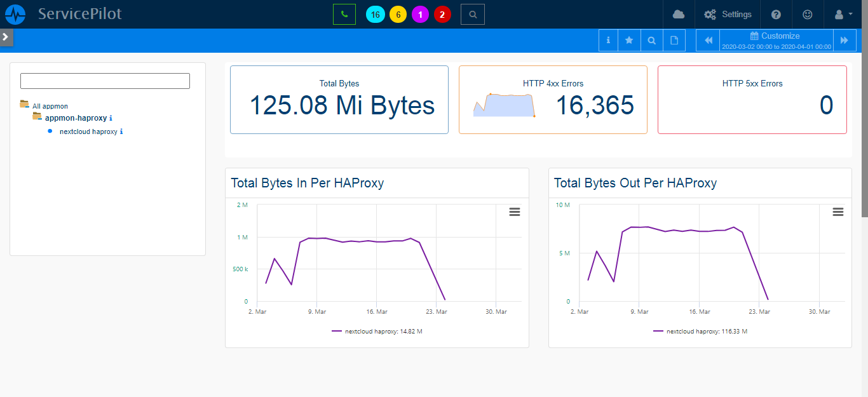This screenshot has height=397, width=868.
Task: Click the smiley face feedback icon
Action: click(x=808, y=14)
